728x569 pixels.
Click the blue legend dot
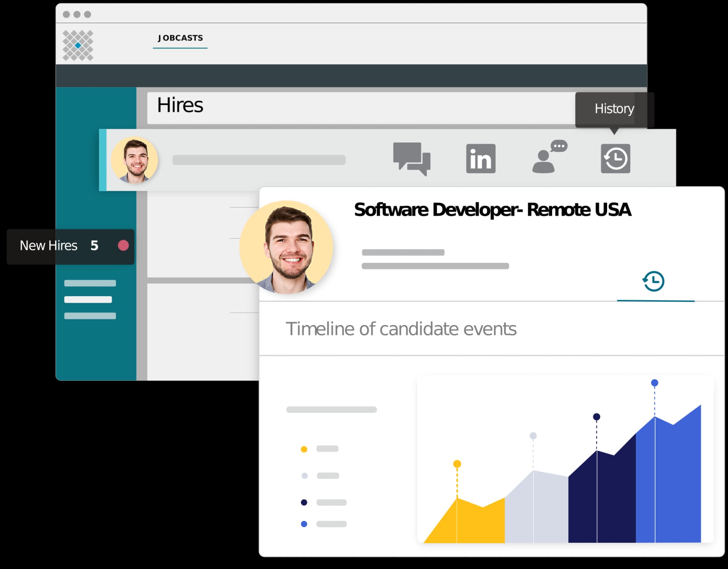pyautogui.click(x=304, y=524)
